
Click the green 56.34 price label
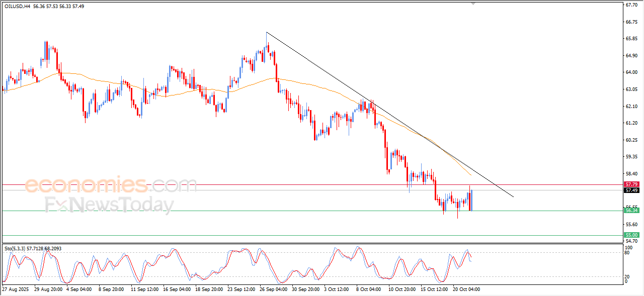631,211
